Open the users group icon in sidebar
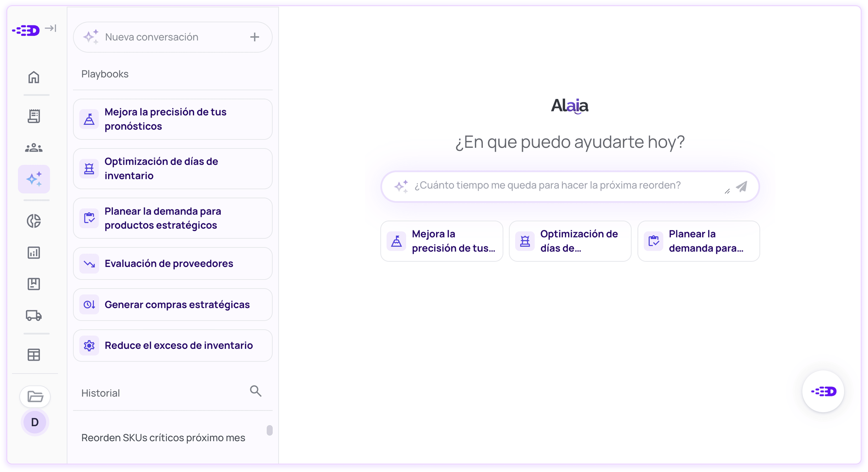Viewport: 868px width, 472px height. pos(34,148)
